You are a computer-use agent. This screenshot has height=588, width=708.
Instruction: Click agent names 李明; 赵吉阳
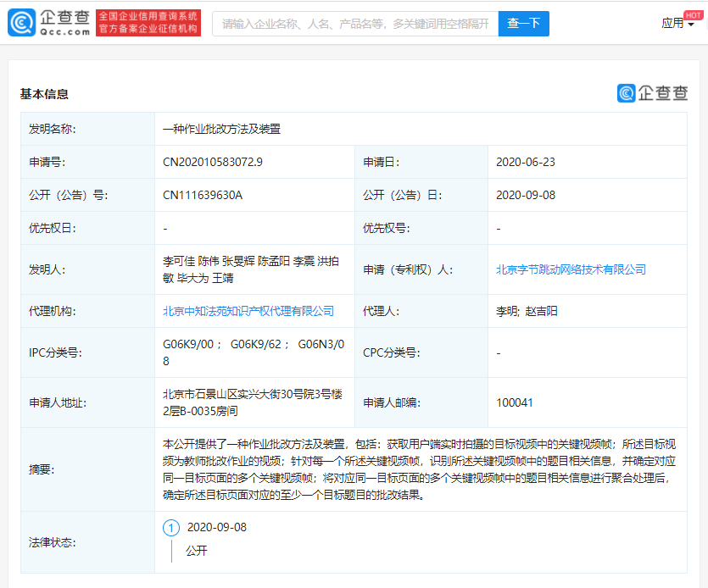tap(527, 311)
